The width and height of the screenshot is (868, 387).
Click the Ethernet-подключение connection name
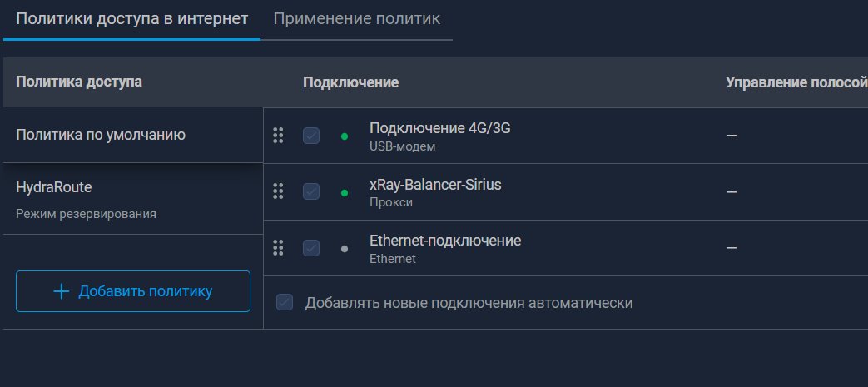[445, 241]
